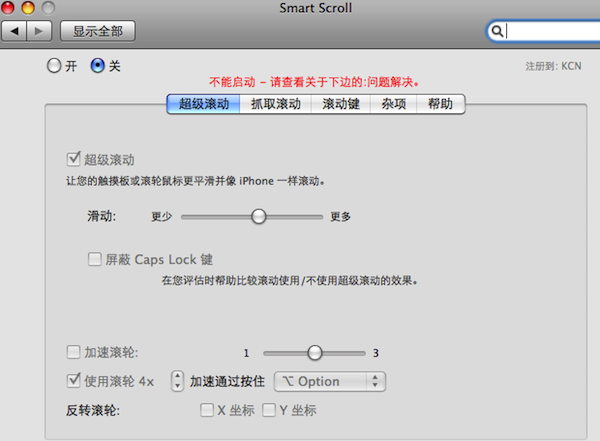This screenshot has width=600, height=441.
Task: Open the 滚动键 tab
Action: tap(341, 104)
